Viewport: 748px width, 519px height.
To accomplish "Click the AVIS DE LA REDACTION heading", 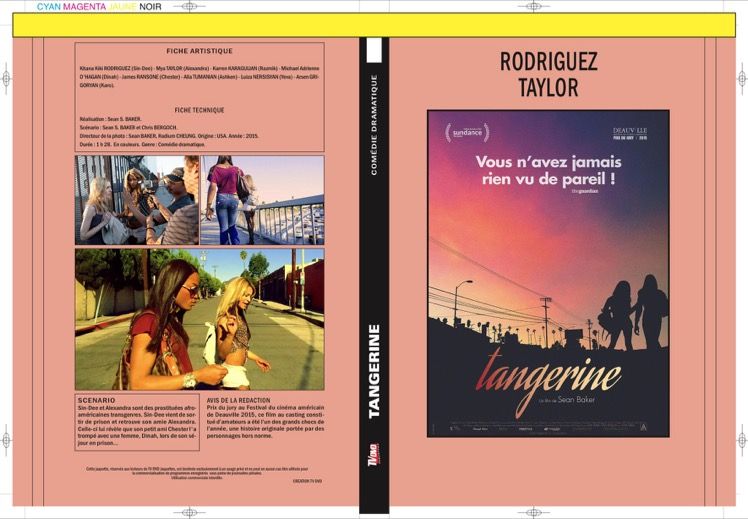I will (239, 400).
